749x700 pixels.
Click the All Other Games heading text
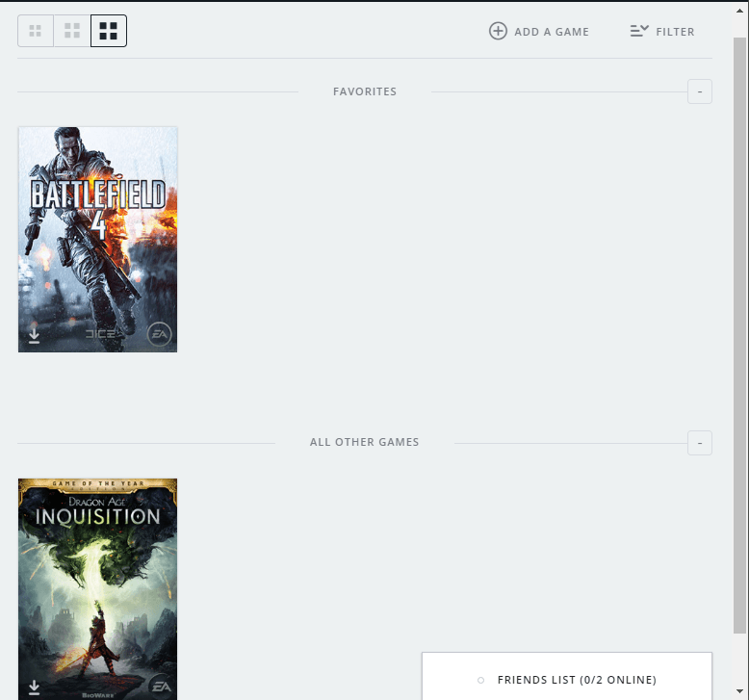[364, 442]
